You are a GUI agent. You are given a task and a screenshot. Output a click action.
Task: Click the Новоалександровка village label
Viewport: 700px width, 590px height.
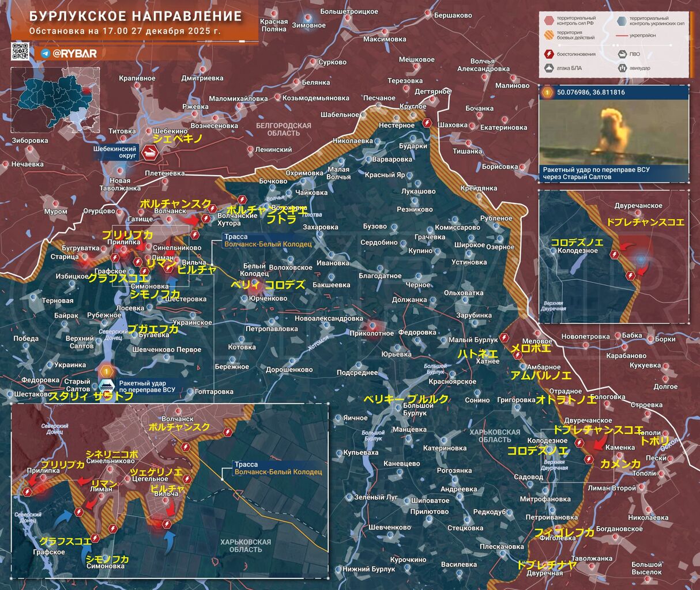pyautogui.click(x=328, y=319)
